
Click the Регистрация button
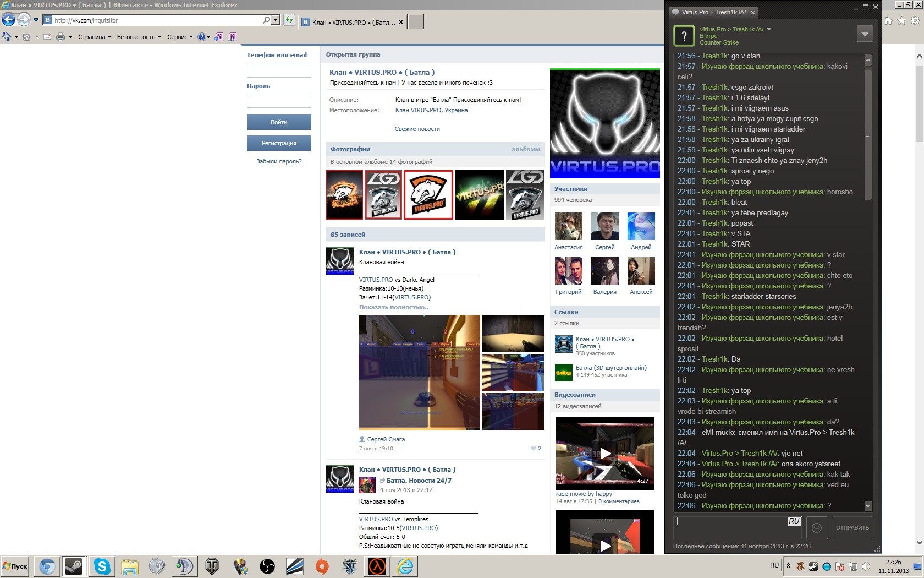coord(279,143)
